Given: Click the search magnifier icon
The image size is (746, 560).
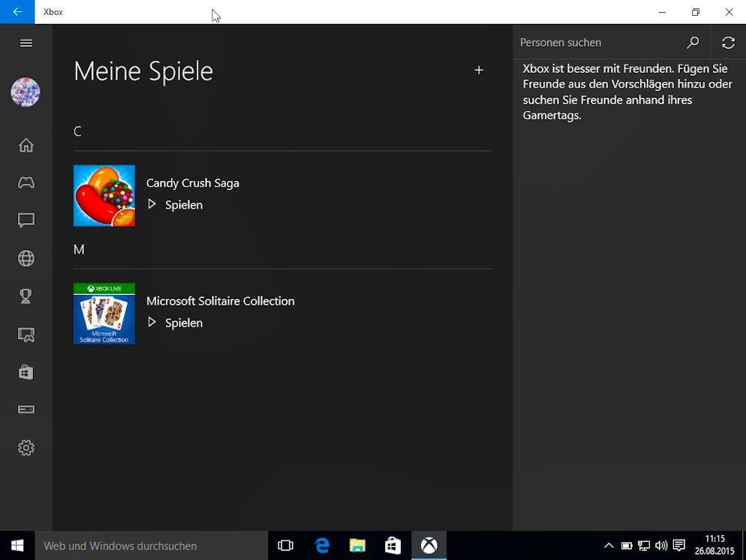Looking at the screenshot, I should tap(693, 43).
